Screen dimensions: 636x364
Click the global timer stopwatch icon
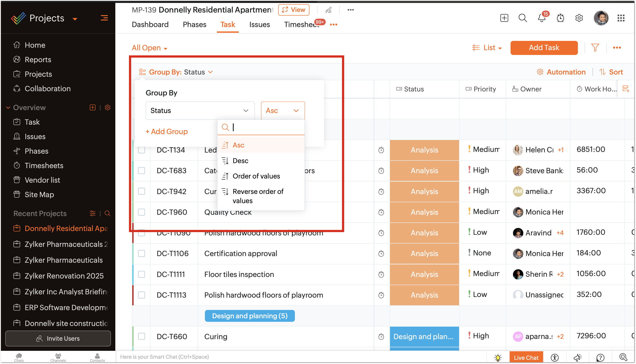click(560, 18)
